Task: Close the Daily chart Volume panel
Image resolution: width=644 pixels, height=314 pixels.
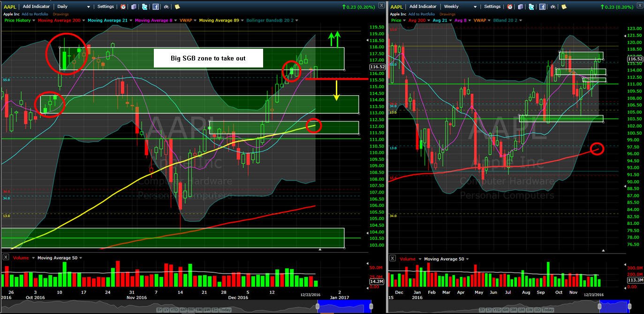Action: pyautogui.click(x=6, y=258)
